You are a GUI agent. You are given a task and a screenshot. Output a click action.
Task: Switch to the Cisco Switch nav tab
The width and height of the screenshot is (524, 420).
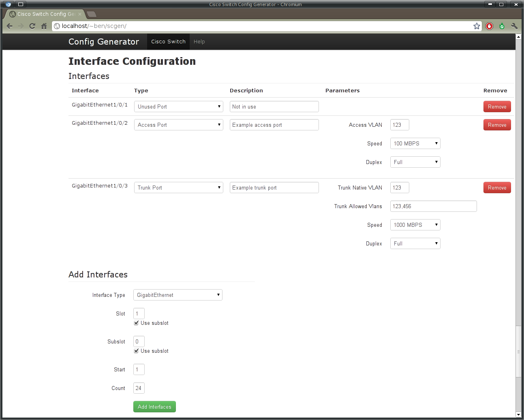coord(168,42)
